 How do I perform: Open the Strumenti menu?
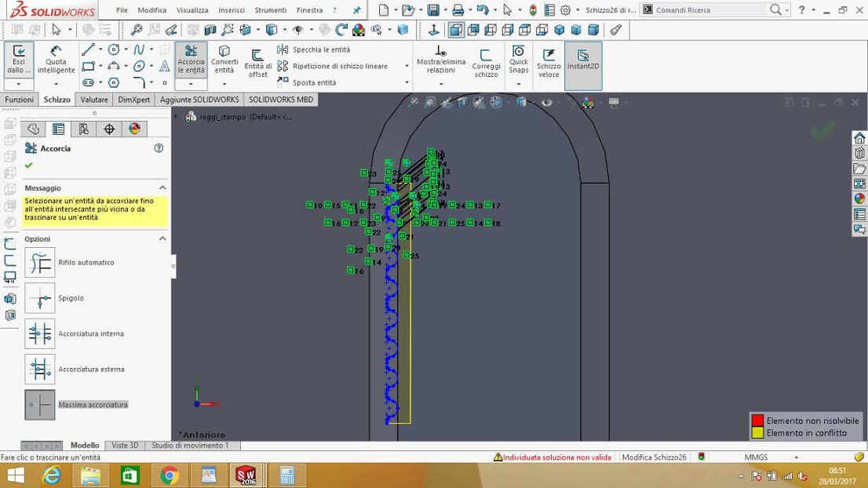pos(270,10)
